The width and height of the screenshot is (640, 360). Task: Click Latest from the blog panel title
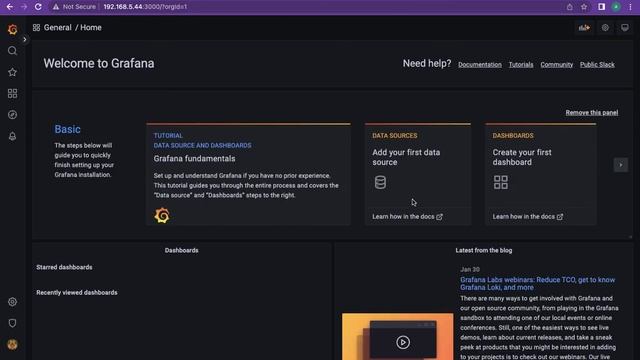pyautogui.click(x=484, y=250)
